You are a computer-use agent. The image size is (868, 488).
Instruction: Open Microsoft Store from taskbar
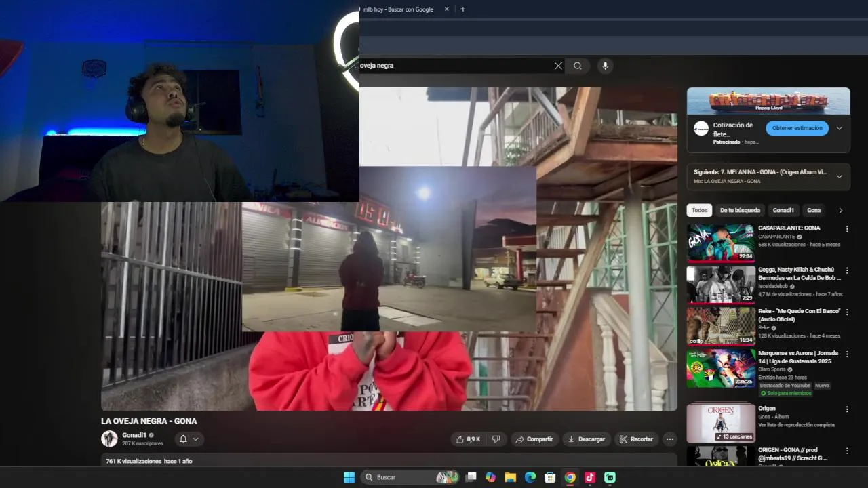tap(550, 477)
